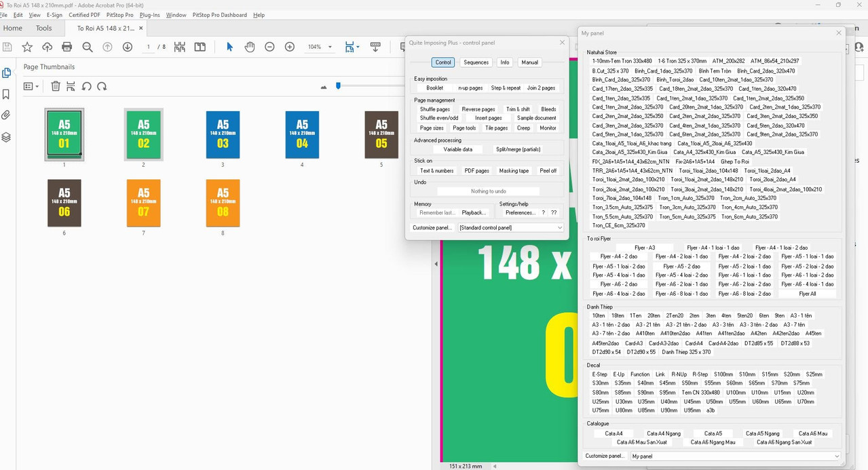Open the File menu
The height and width of the screenshot is (470, 868).
click(5, 15)
